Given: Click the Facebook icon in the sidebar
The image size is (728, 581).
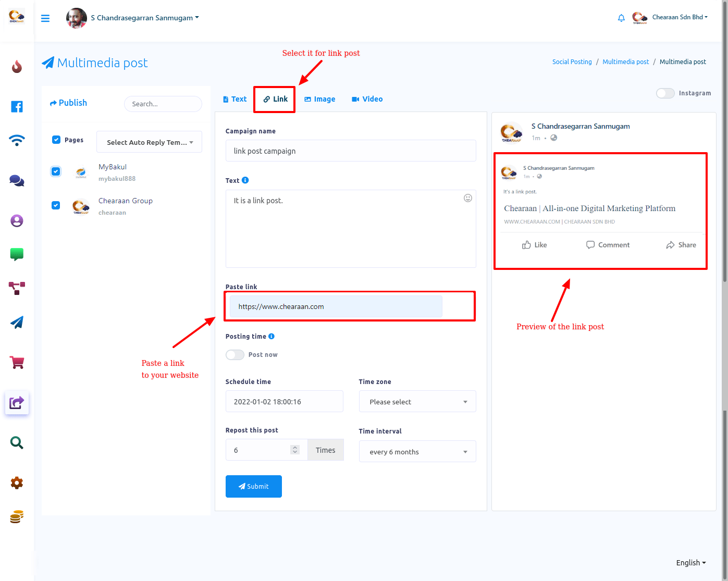Looking at the screenshot, I should 17,107.
